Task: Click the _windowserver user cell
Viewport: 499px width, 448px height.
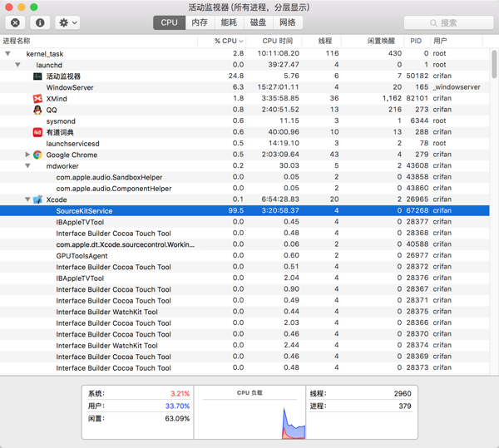Action: click(x=457, y=87)
